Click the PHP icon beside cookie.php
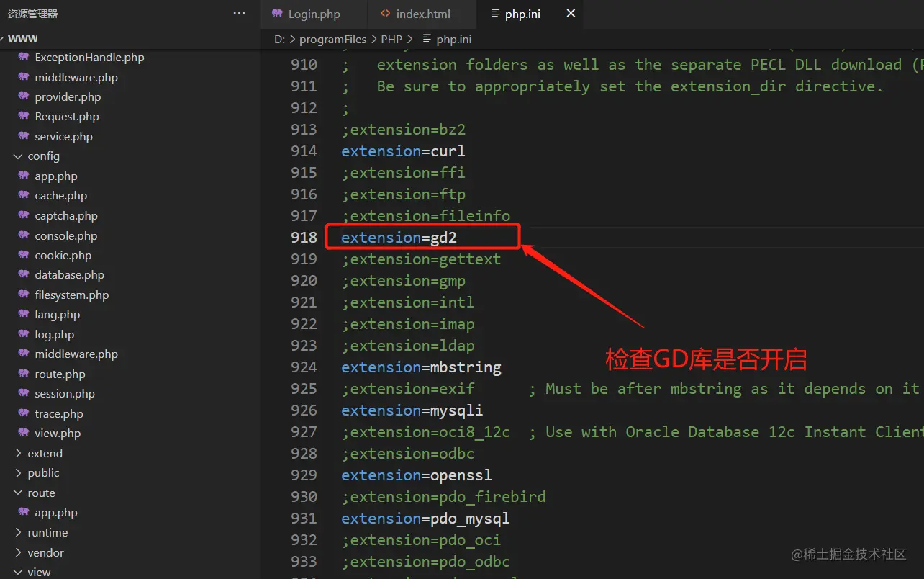The image size is (924, 579). coord(24,255)
